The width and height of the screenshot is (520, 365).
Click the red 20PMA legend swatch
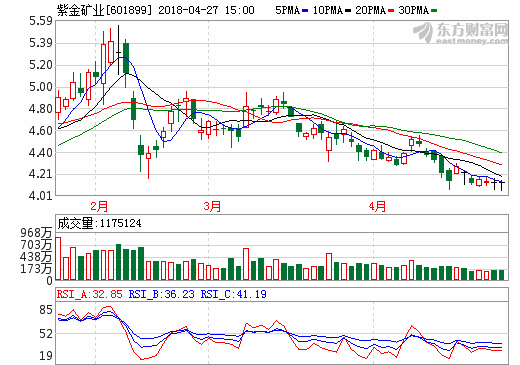tap(391, 11)
